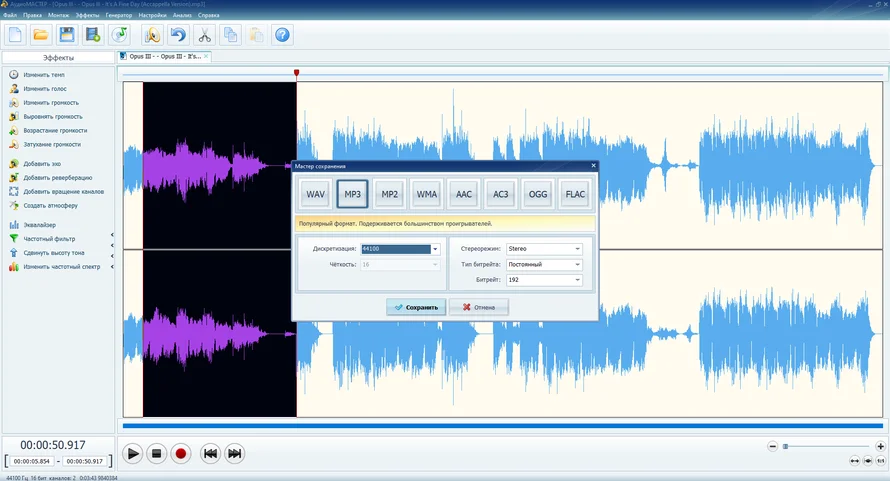Choose the AC3 format in save wizard
The width and height of the screenshot is (890, 481).
501,194
